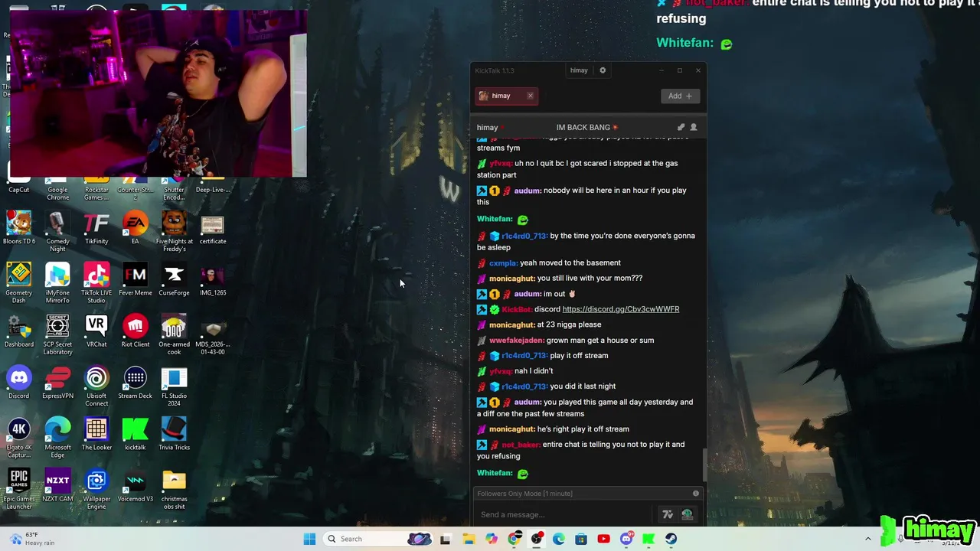Open Windows Start menu
The image size is (980, 551).
[309, 539]
